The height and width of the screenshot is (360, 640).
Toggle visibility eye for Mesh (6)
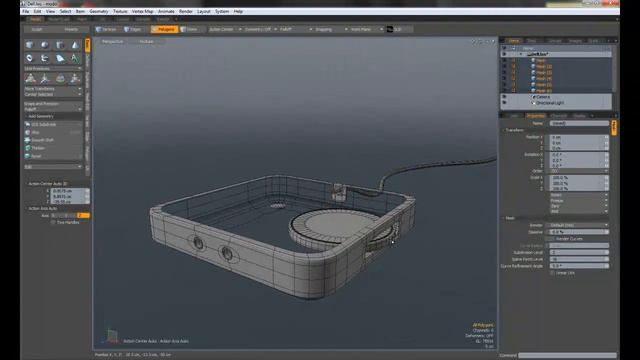pyautogui.click(x=504, y=91)
